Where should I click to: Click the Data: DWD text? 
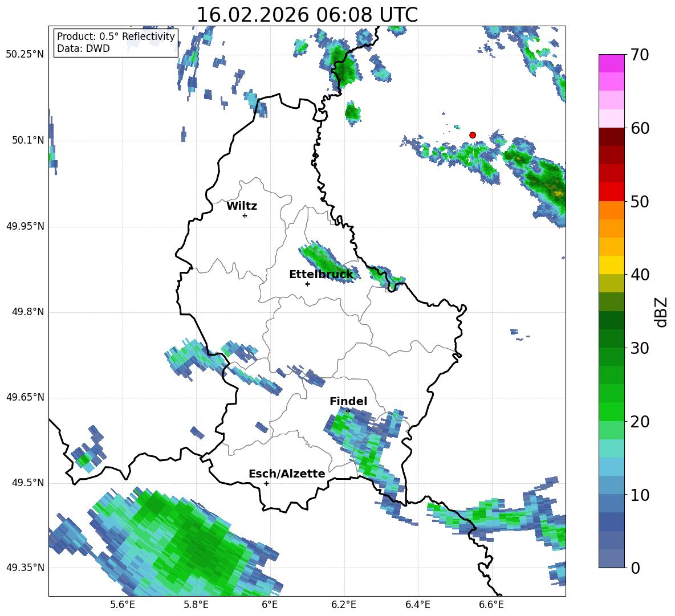[x=83, y=48]
